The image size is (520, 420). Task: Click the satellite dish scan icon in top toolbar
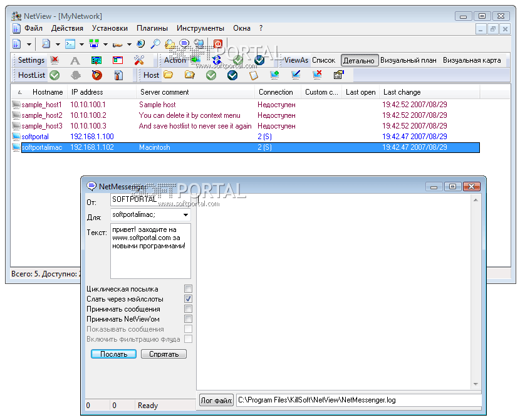coord(140,44)
